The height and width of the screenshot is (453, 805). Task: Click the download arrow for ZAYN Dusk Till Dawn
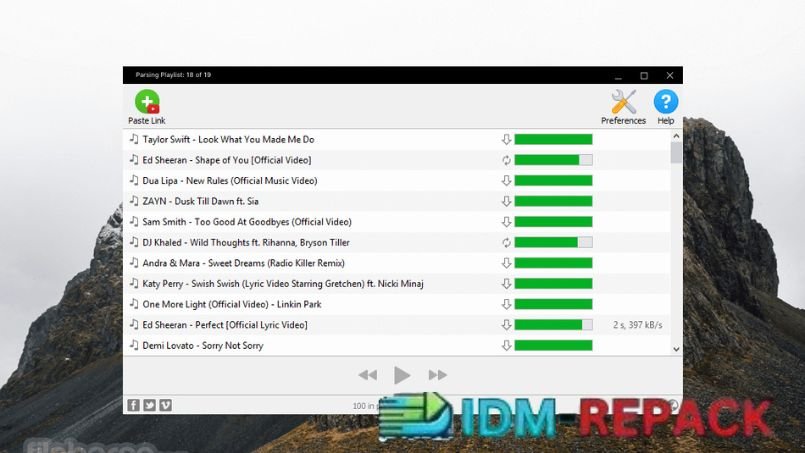506,201
